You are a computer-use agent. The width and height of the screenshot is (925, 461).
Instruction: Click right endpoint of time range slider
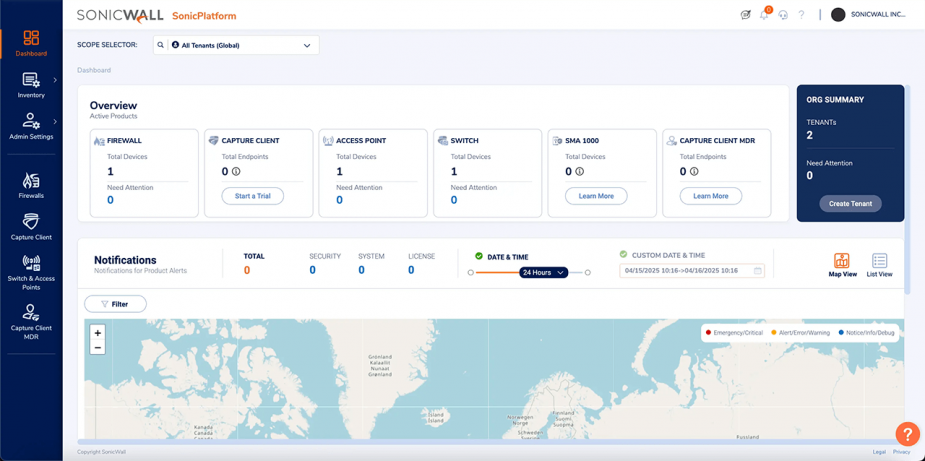click(588, 273)
